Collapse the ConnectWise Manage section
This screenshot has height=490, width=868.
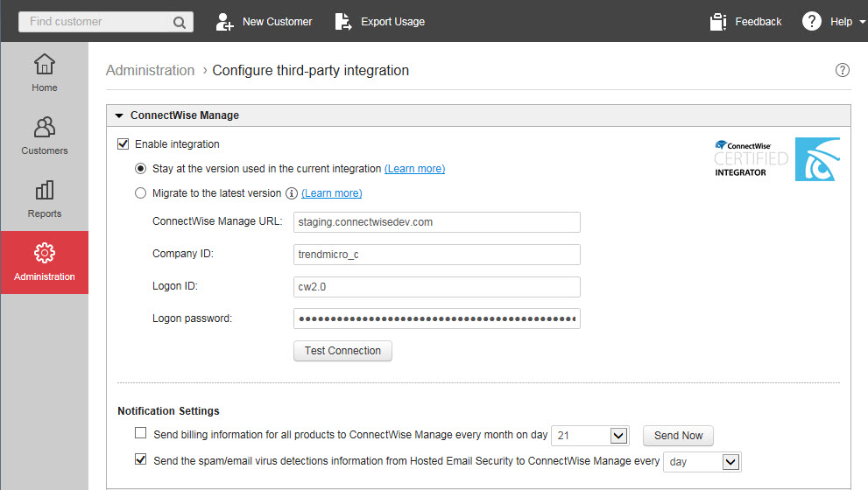pyautogui.click(x=119, y=115)
